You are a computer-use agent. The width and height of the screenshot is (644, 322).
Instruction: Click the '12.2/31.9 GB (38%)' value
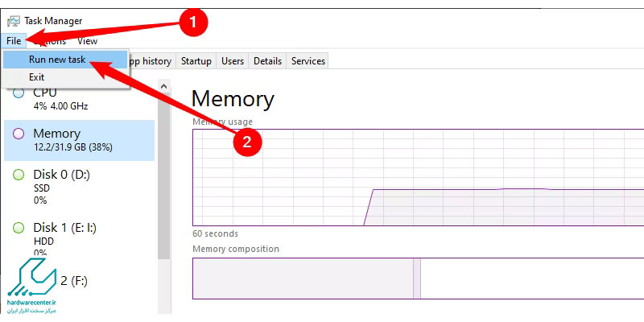(x=73, y=147)
